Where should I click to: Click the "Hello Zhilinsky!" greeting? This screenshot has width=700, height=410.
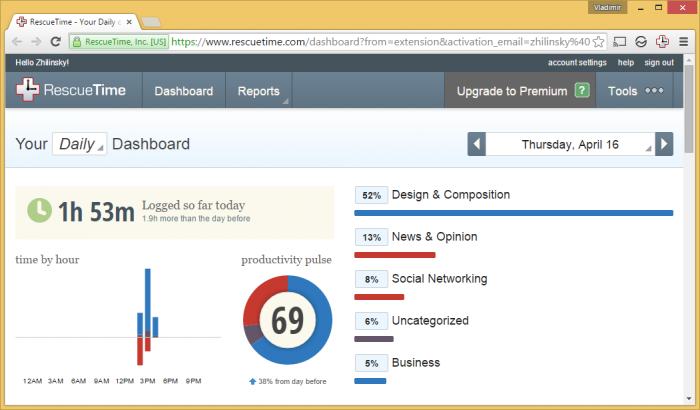[42, 63]
